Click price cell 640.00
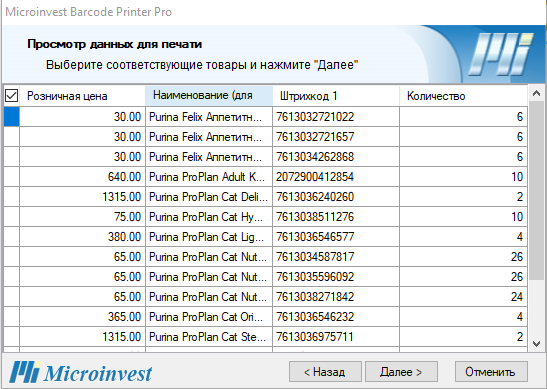Image resolution: width=547 pixels, height=389 pixels. 82,177
